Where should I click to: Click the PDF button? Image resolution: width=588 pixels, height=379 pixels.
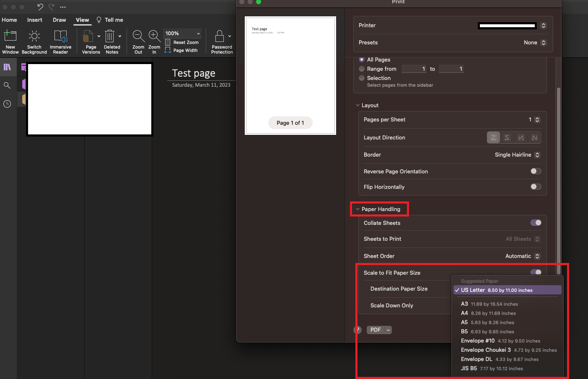pos(376,330)
